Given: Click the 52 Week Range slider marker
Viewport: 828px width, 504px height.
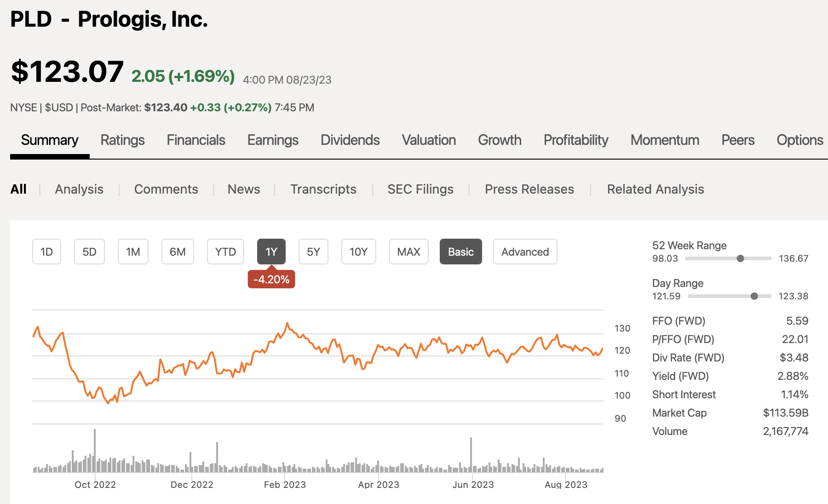Looking at the screenshot, I should pyautogui.click(x=740, y=258).
